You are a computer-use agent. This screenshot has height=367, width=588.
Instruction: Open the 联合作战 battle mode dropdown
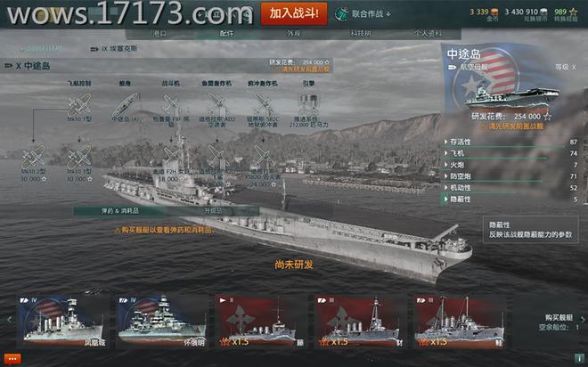[x=363, y=14]
